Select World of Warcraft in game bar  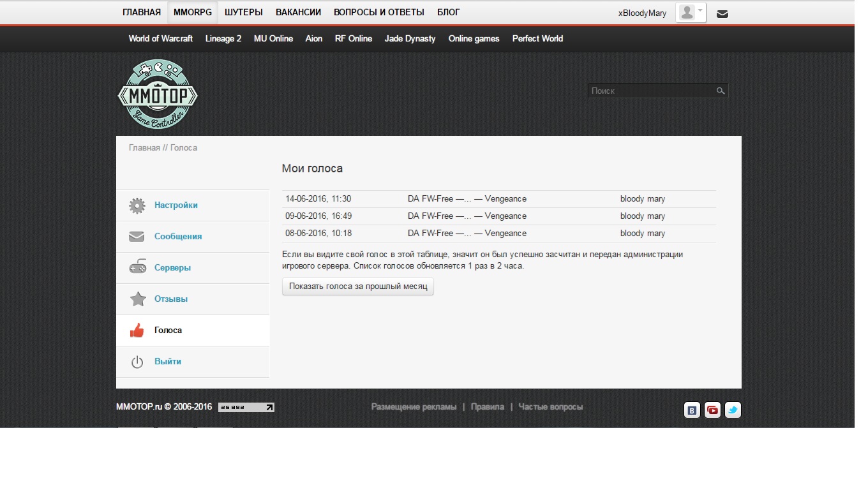pos(160,38)
